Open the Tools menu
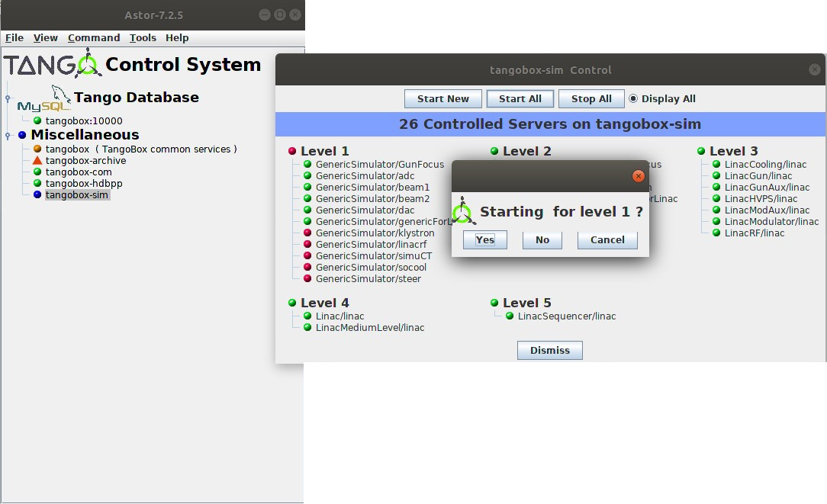The width and height of the screenshot is (827, 504). tap(143, 38)
